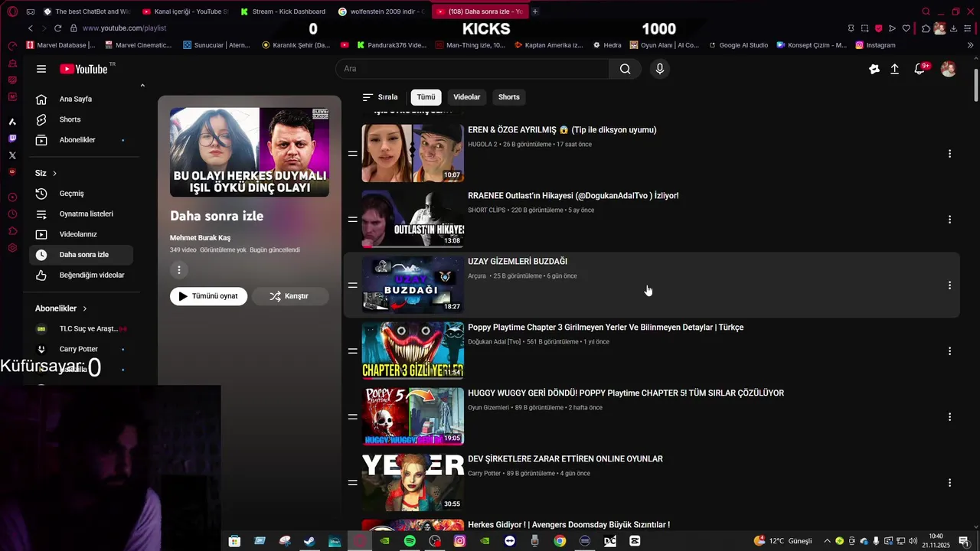The image size is (980, 551).
Task: Open Spotify from the taskbar
Action: (410, 541)
